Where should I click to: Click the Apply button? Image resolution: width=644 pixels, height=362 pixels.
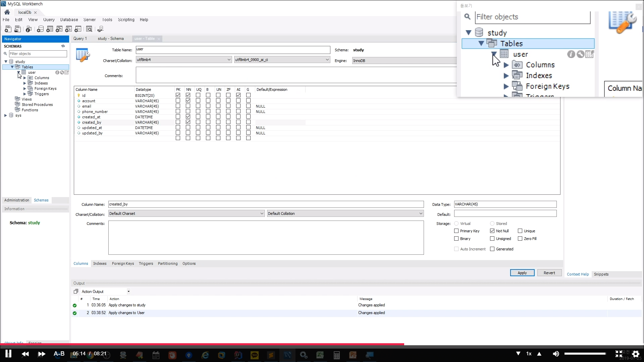522,273
